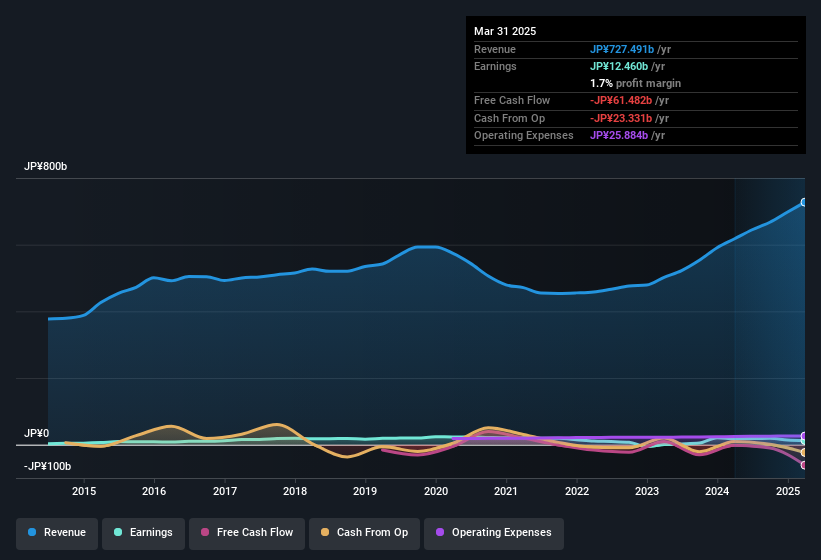Click the Revenue row label in tooltip

point(495,49)
